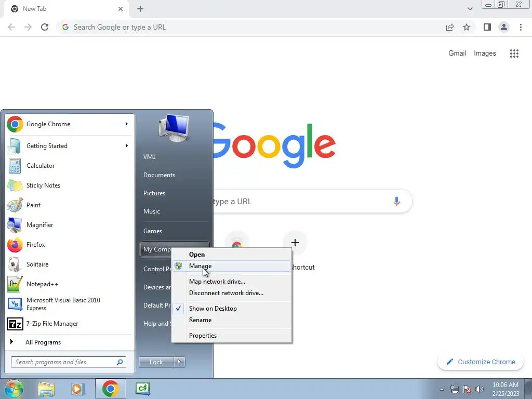Open Properties from context menu
Screen dimensions: 532x399
tap(232, 336)
